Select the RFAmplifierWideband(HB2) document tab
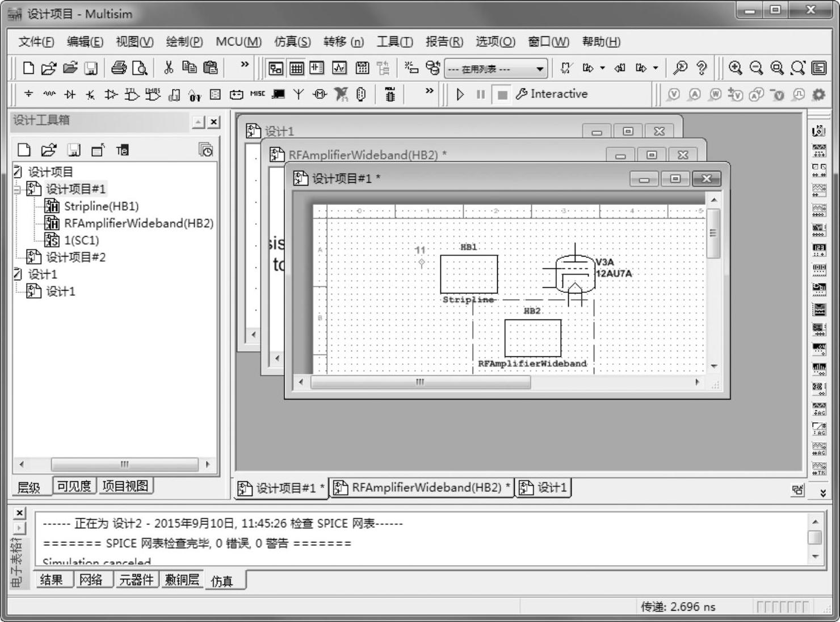Image resolution: width=840 pixels, height=622 pixels. coord(422,487)
